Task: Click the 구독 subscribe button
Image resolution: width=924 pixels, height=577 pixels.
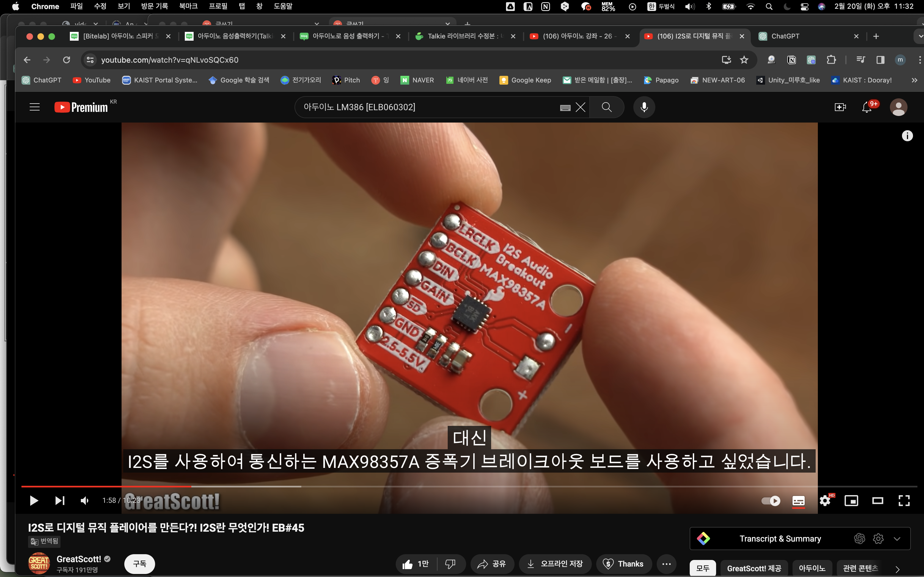Action: coord(139,564)
